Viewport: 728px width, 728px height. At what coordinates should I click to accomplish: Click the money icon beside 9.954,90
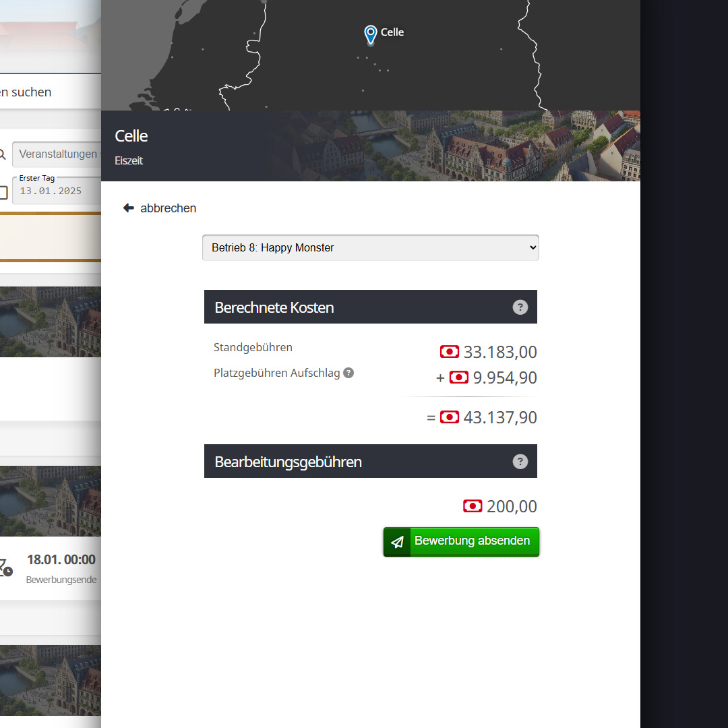(x=458, y=377)
